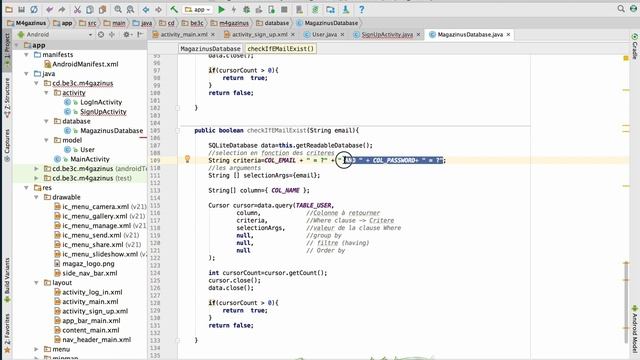Switch to User.java tab
Image resolution: width=640 pixels, height=360 pixels.
324,35
